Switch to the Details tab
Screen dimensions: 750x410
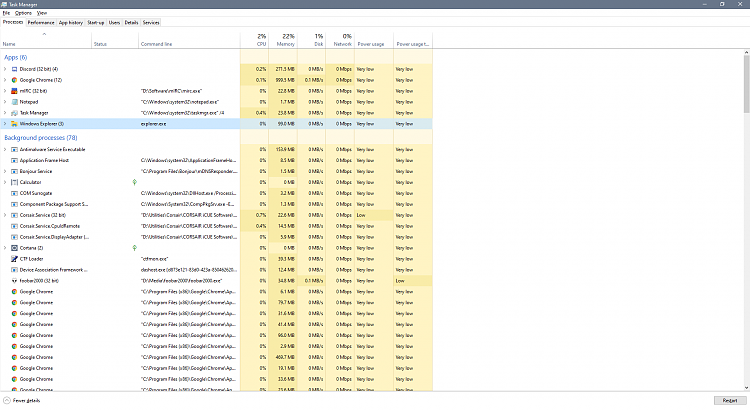pos(131,22)
